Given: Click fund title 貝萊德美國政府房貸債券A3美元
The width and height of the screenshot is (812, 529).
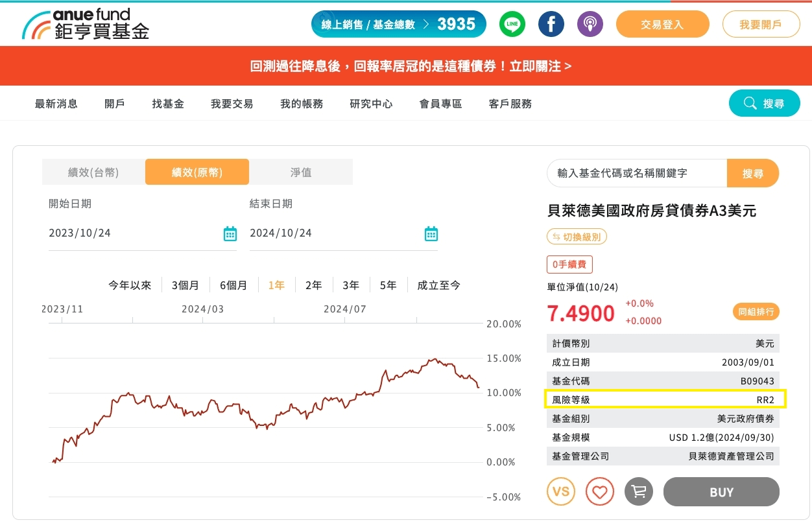Looking at the screenshot, I should coord(652,211).
